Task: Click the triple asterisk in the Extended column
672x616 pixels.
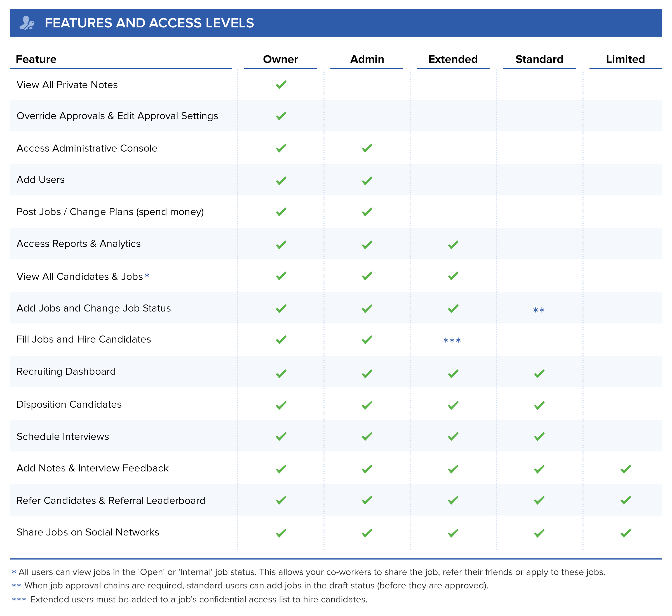Action: pyautogui.click(x=452, y=340)
